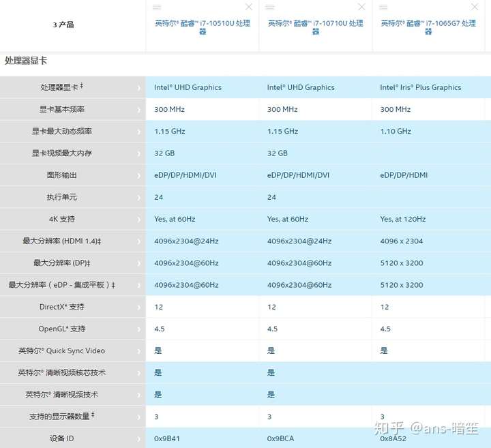Select the 执行单元 row label

(x=61, y=197)
